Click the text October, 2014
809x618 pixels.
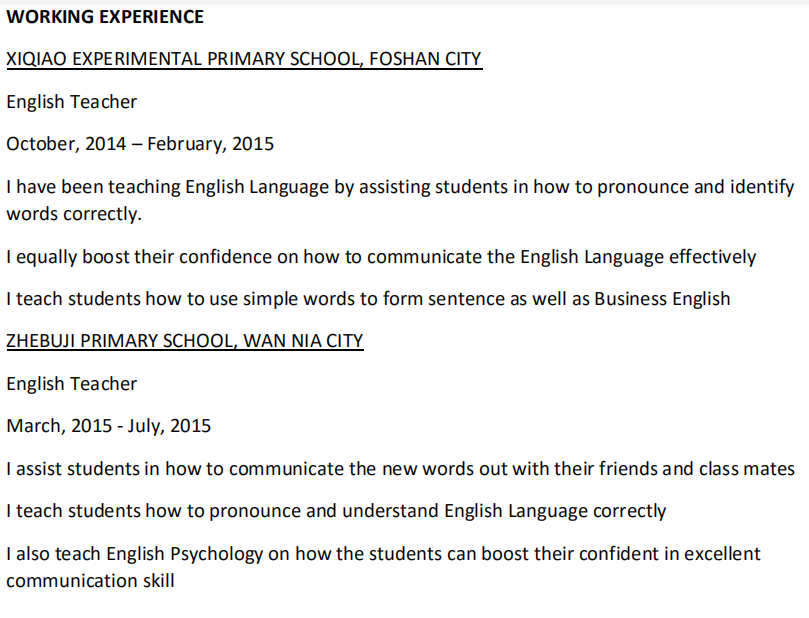(x=66, y=144)
